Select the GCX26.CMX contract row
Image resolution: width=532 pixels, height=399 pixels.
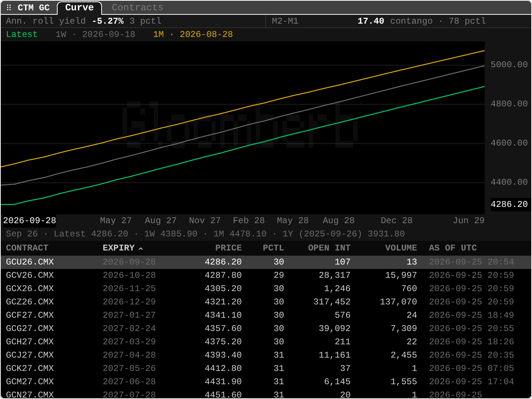tap(266, 289)
